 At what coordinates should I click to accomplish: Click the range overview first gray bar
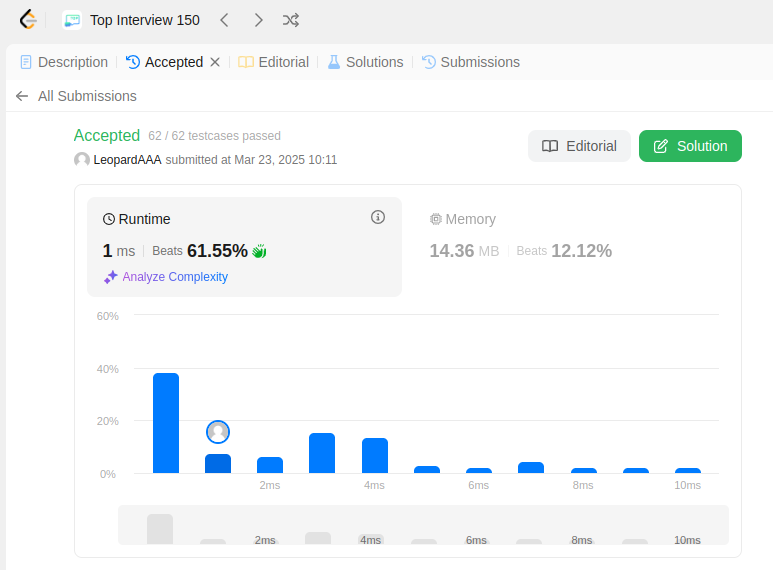pyautogui.click(x=160, y=529)
